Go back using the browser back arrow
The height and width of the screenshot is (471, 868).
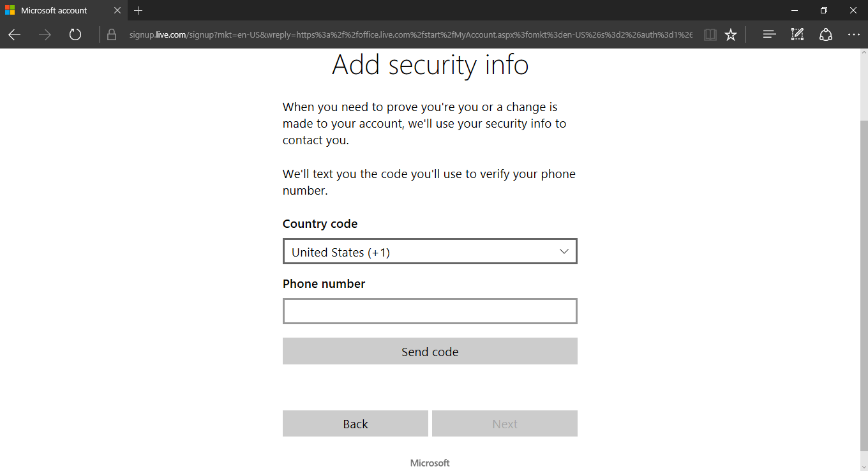15,35
